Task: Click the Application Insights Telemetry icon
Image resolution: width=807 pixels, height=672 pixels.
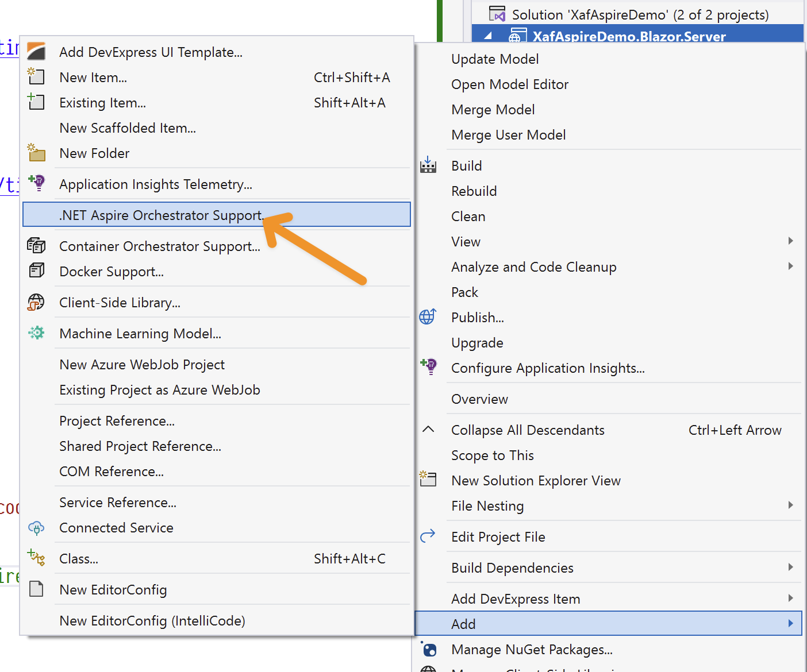Action: 36,183
